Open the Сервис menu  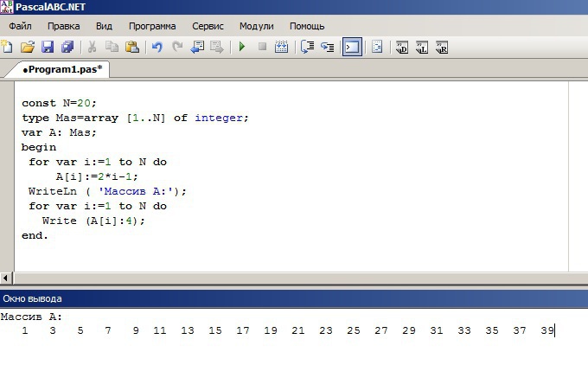click(208, 26)
